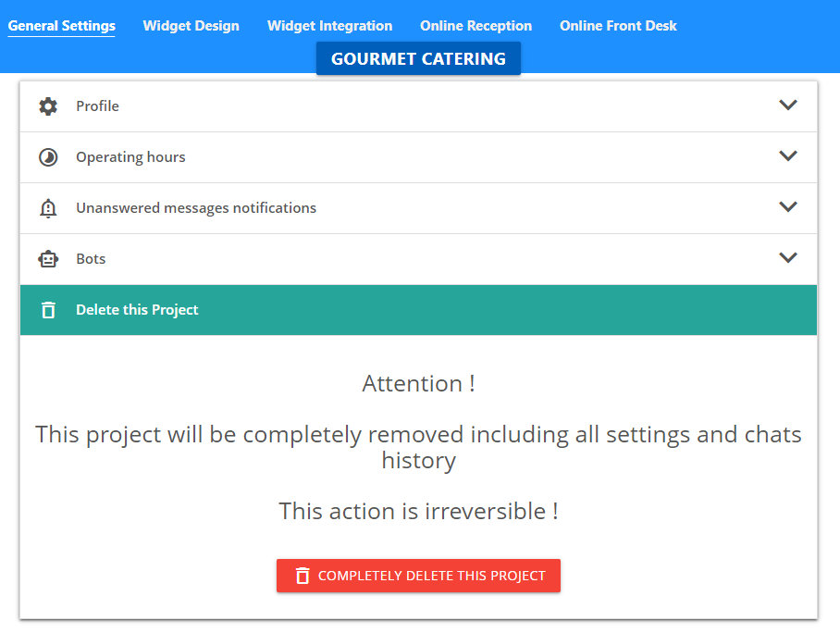840x633 pixels.
Task: Click the notifications bell icon
Action: pyautogui.click(x=48, y=208)
